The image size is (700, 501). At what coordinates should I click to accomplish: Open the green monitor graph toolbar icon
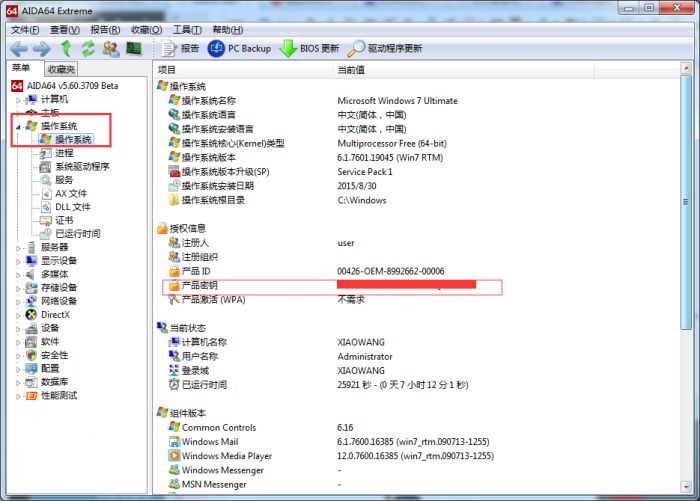click(134, 48)
